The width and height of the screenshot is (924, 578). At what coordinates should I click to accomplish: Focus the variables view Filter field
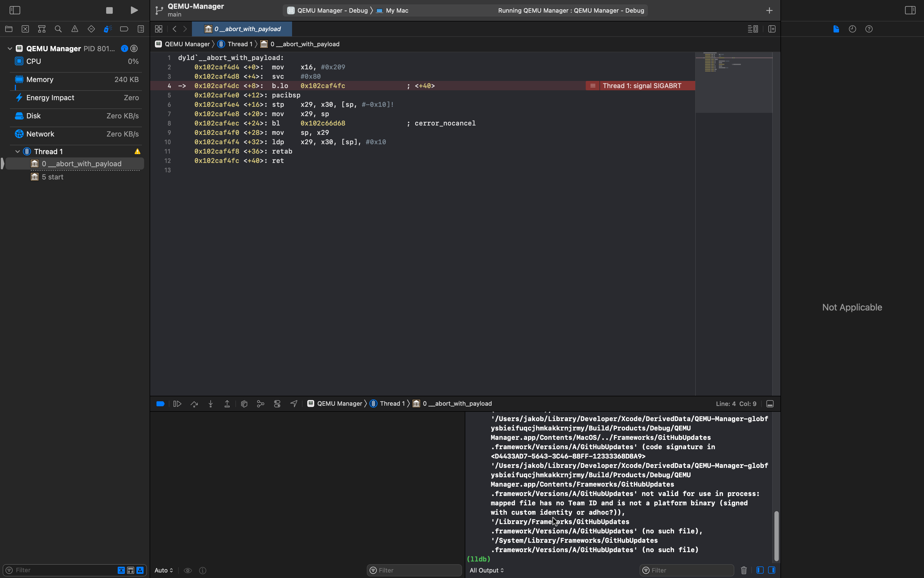[414, 570]
